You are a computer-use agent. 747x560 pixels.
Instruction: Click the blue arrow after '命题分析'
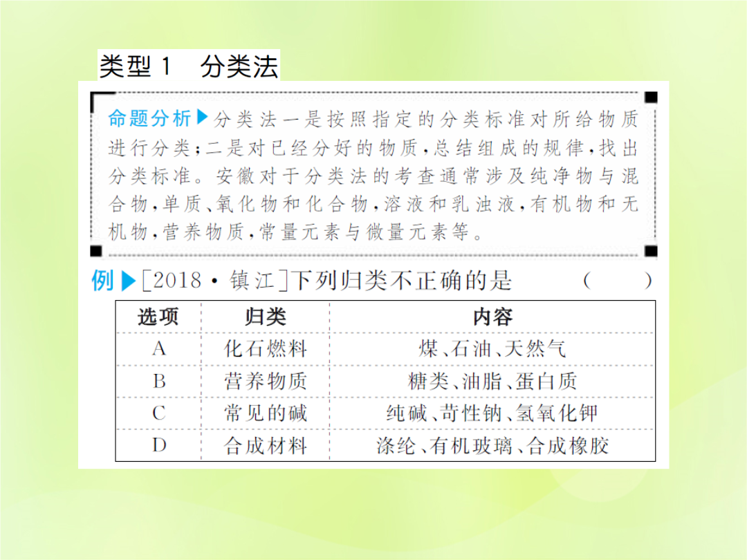202,117
